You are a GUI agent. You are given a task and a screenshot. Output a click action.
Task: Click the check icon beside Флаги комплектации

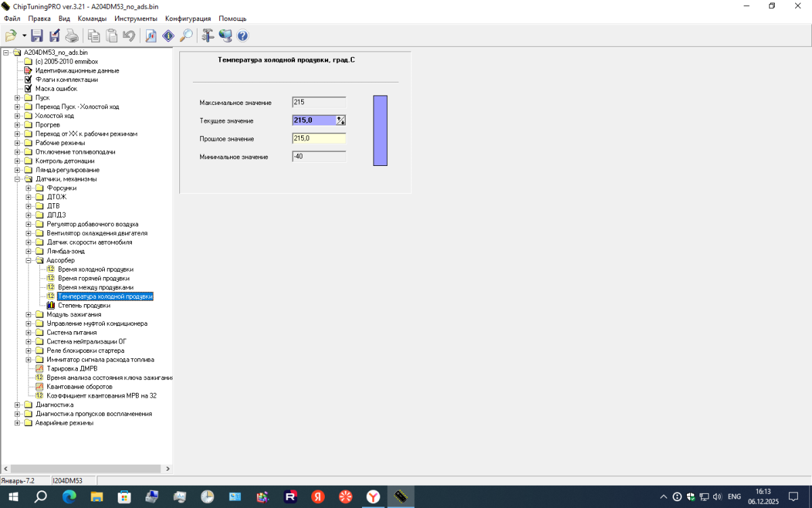tap(28, 79)
